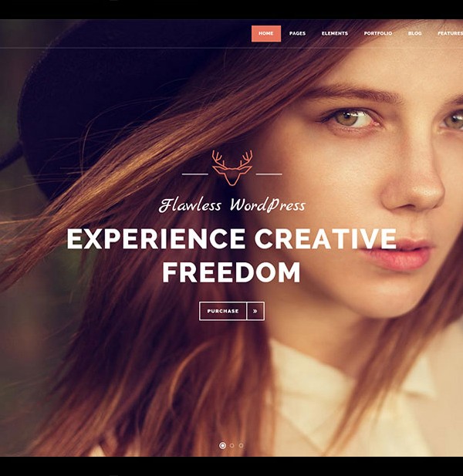463x476 pixels.
Task: Click the black hat in the hero photo
Action: pos(116,91)
